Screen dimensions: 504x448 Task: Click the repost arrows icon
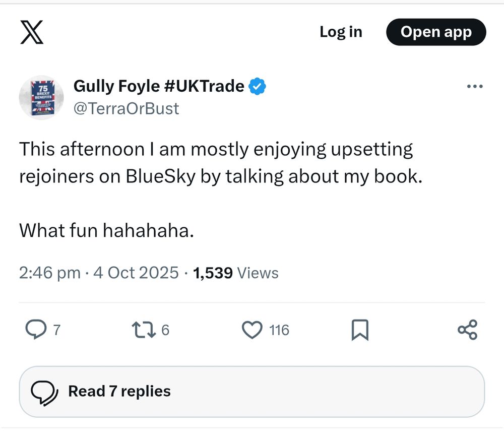point(143,330)
